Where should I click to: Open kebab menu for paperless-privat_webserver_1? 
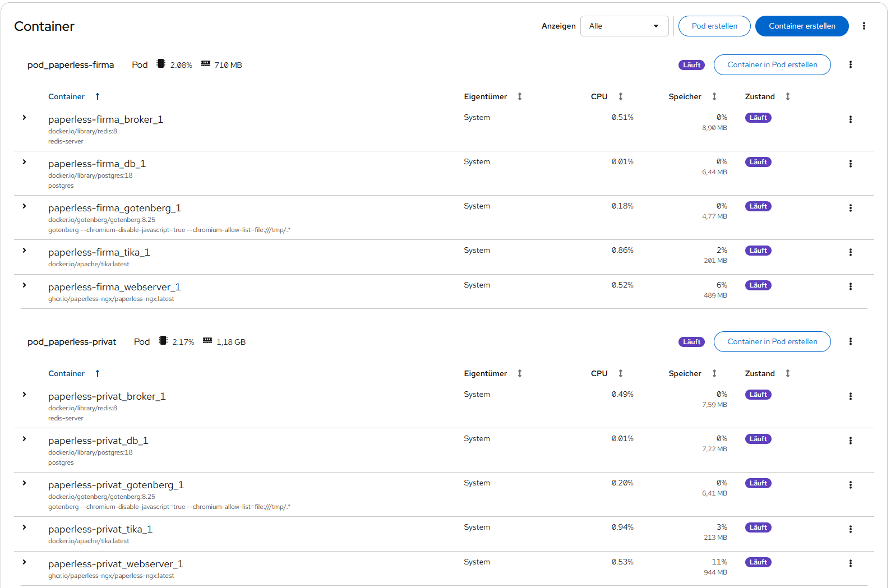[850, 563]
